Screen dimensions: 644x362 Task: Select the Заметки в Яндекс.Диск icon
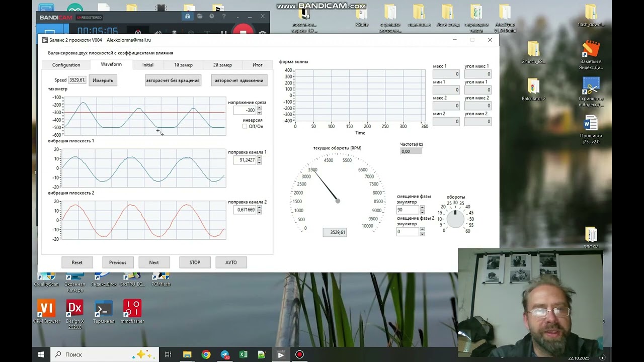591,55
